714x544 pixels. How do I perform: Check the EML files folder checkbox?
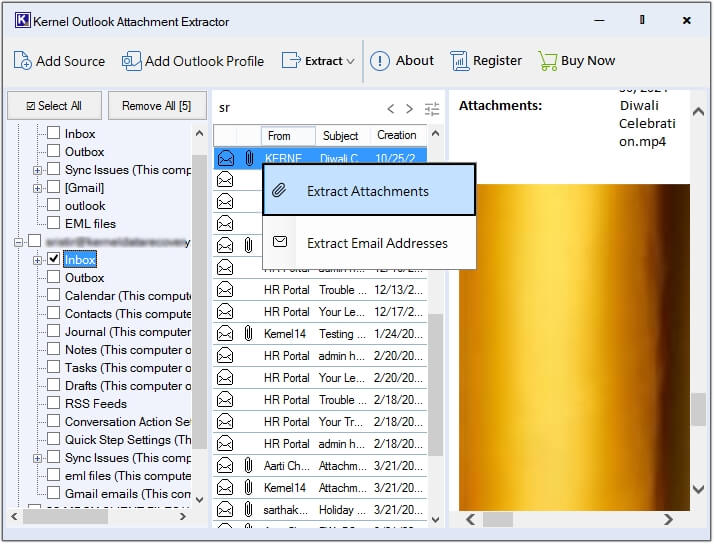(54, 223)
